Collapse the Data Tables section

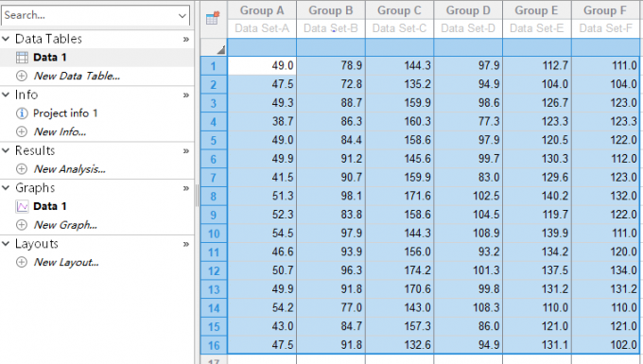tap(6, 39)
